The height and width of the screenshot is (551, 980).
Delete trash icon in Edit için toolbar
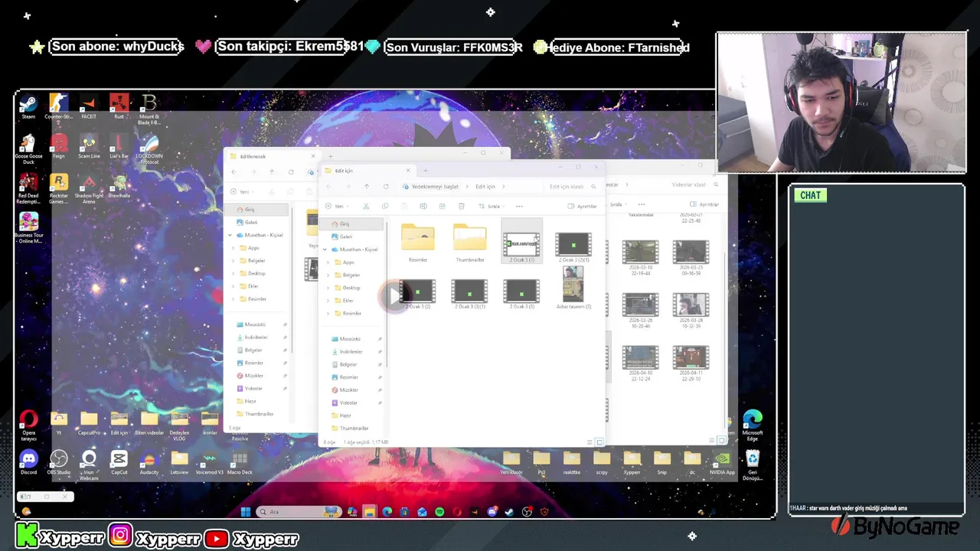[461, 206]
